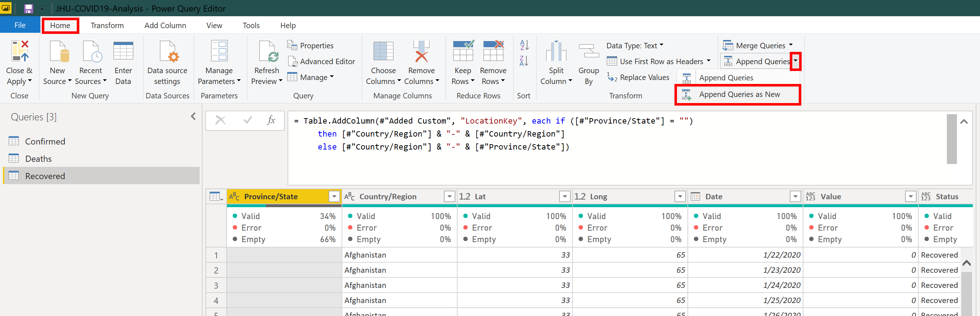Select the Deaths query
980x316 pixels.
point(101,159)
